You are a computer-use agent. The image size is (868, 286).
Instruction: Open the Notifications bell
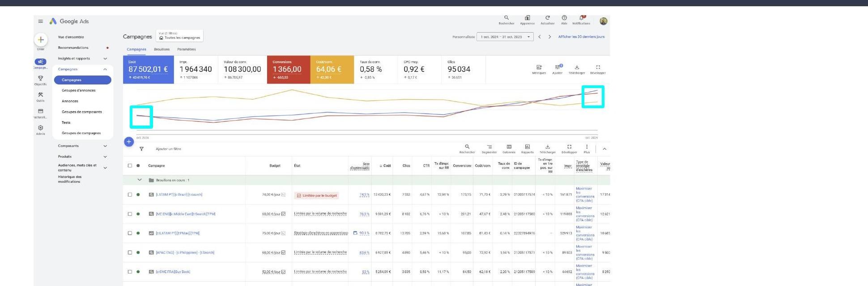coord(581,18)
